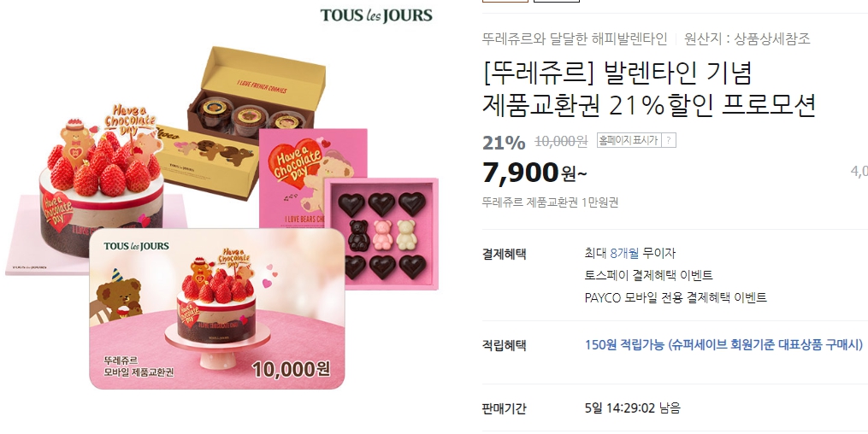The height and width of the screenshot is (434, 868).
Task: Click the brown bear illustration on gift card
Action: coord(118,296)
